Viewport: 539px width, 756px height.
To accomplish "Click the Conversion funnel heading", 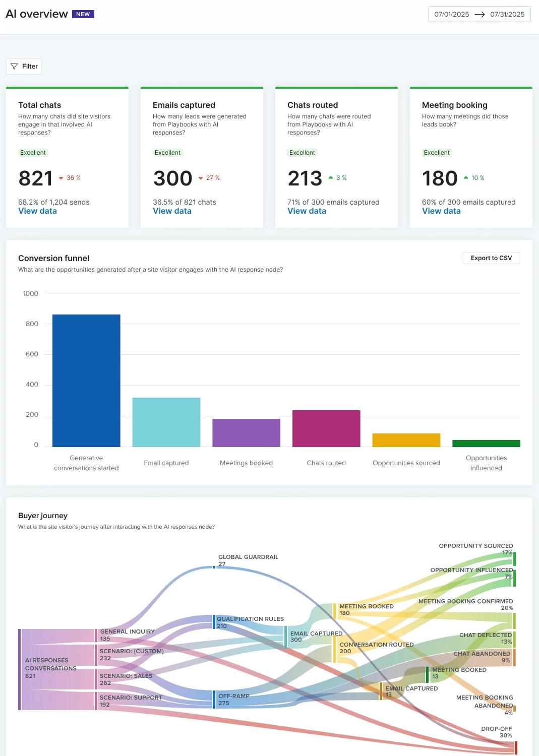I will [x=53, y=259].
